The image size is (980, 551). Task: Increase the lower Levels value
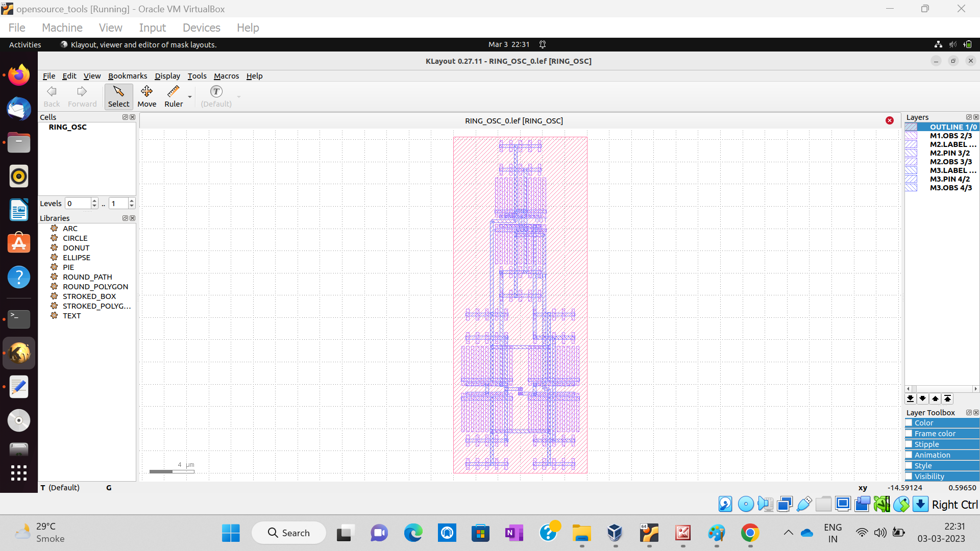pos(94,201)
